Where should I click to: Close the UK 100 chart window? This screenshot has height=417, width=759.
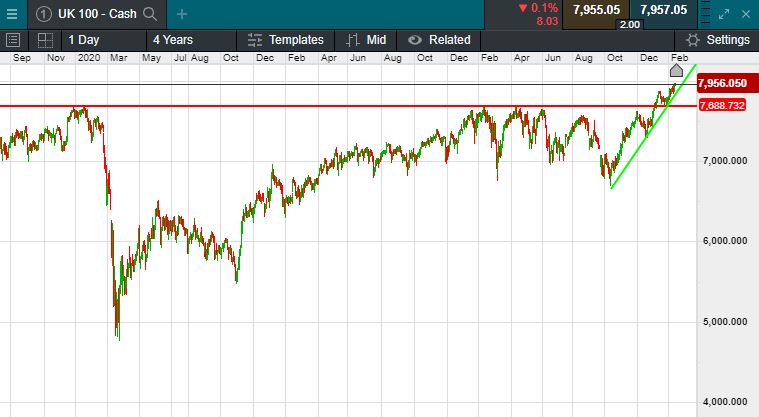(x=746, y=15)
